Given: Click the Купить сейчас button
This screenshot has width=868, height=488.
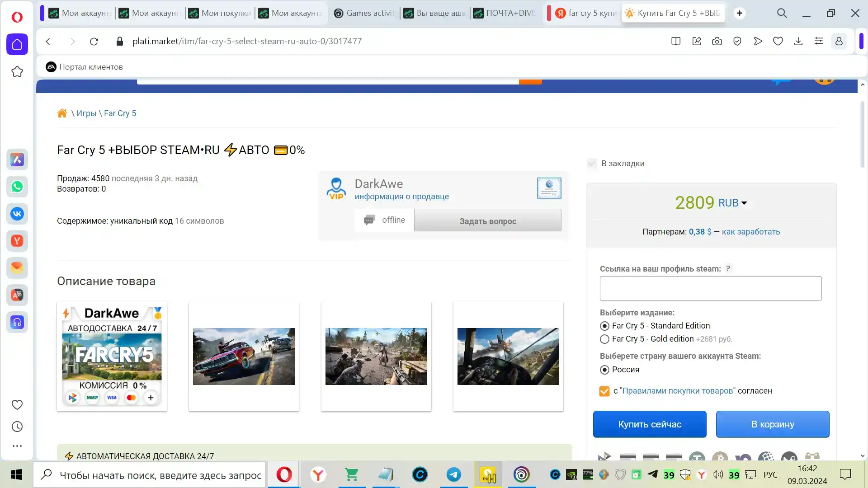Looking at the screenshot, I should click(x=650, y=424).
